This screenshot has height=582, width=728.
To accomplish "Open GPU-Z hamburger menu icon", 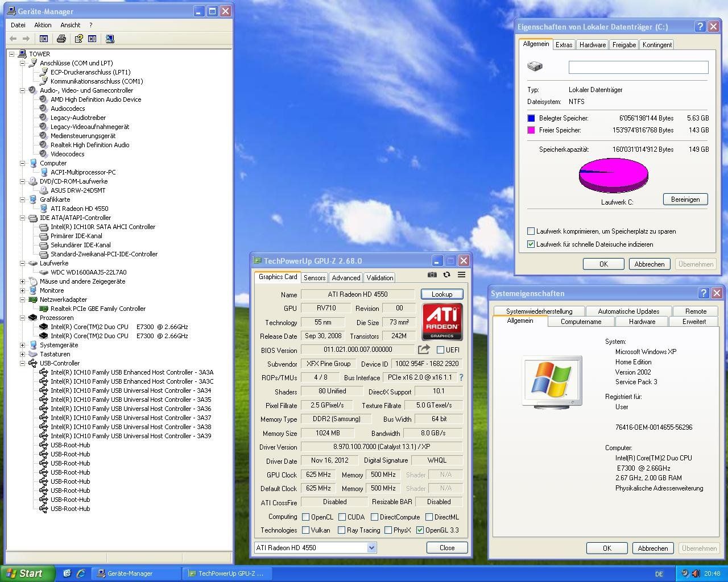I will (x=461, y=275).
